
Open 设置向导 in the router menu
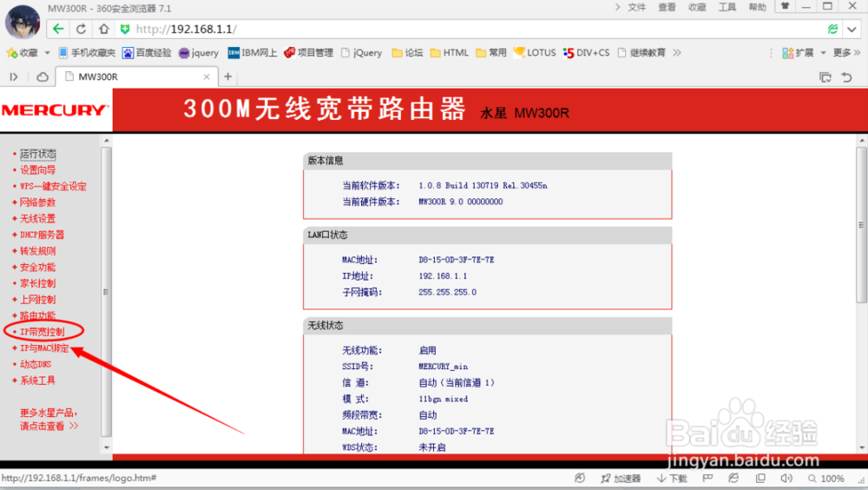pos(37,169)
